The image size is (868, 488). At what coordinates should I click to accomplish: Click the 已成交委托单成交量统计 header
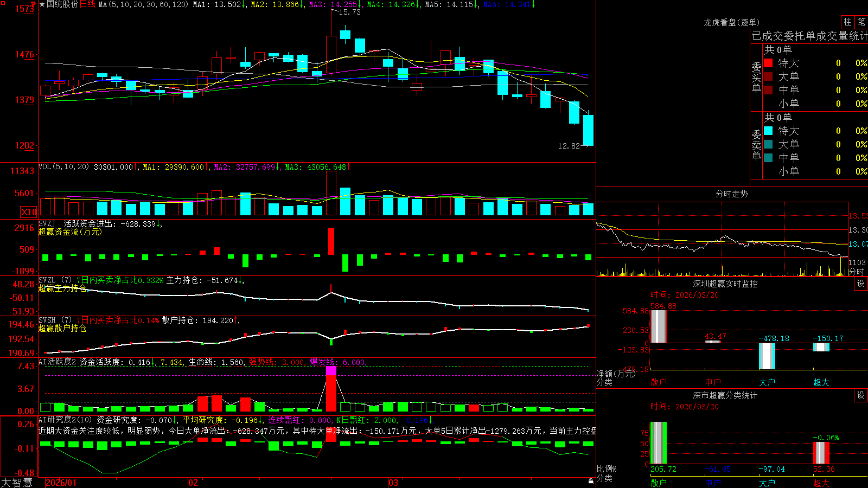809,36
